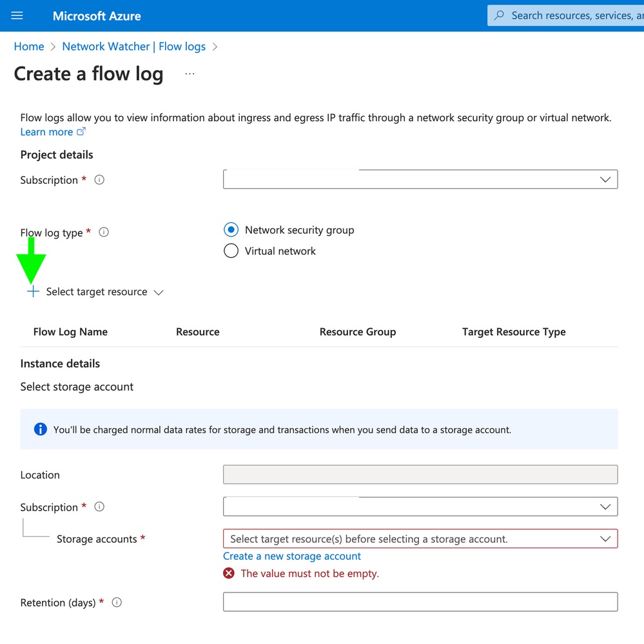This screenshot has width=644, height=644.
Task: Click the search magnifier icon
Action: pos(499,15)
